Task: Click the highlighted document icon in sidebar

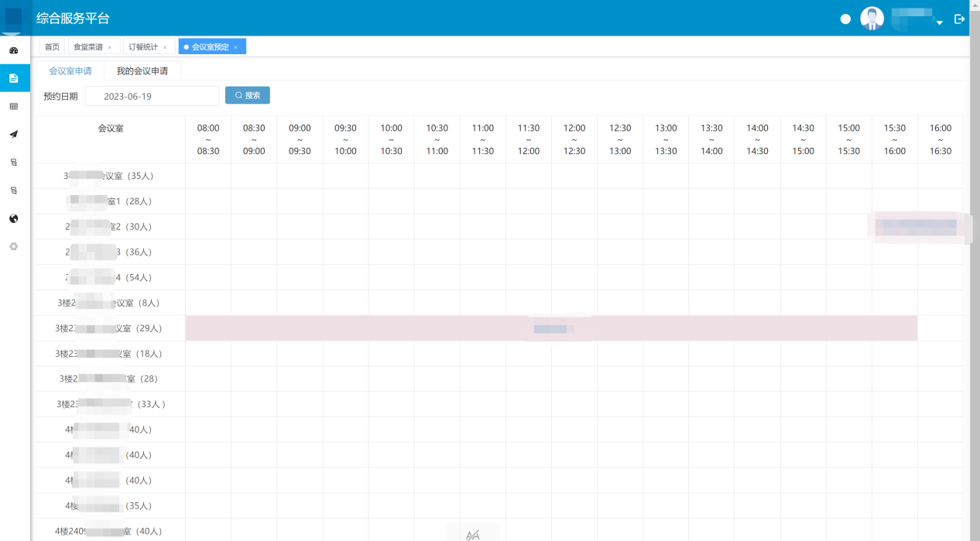Action: pyautogui.click(x=14, y=78)
